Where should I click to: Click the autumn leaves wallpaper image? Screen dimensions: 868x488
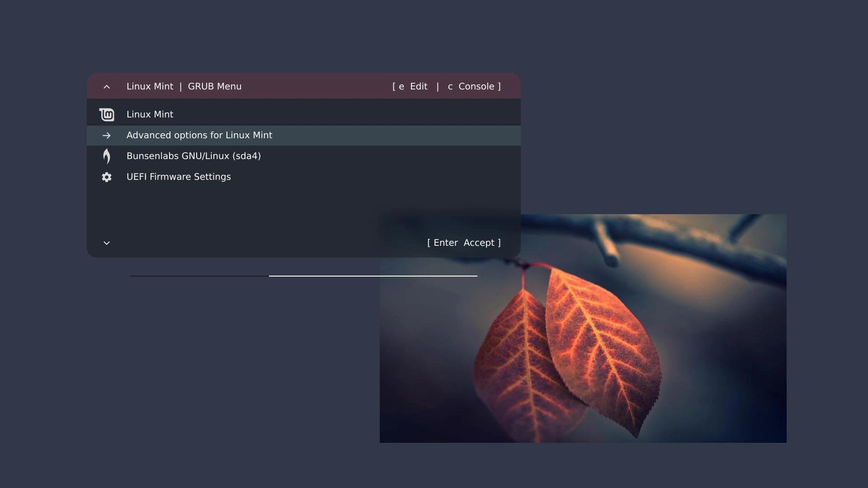click(x=583, y=328)
